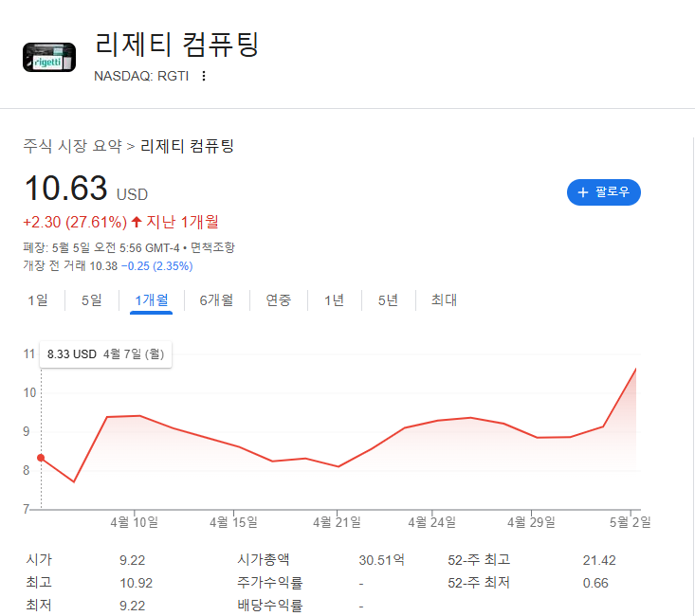Viewport: 695px width, 616px height.
Task: Select the 최대 chart range tab
Action: pos(444,300)
